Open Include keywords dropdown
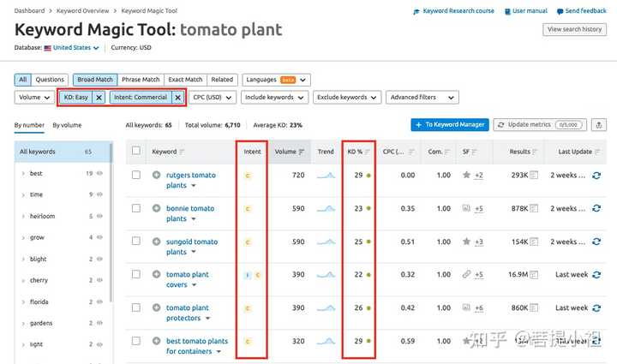 pos(274,98)
